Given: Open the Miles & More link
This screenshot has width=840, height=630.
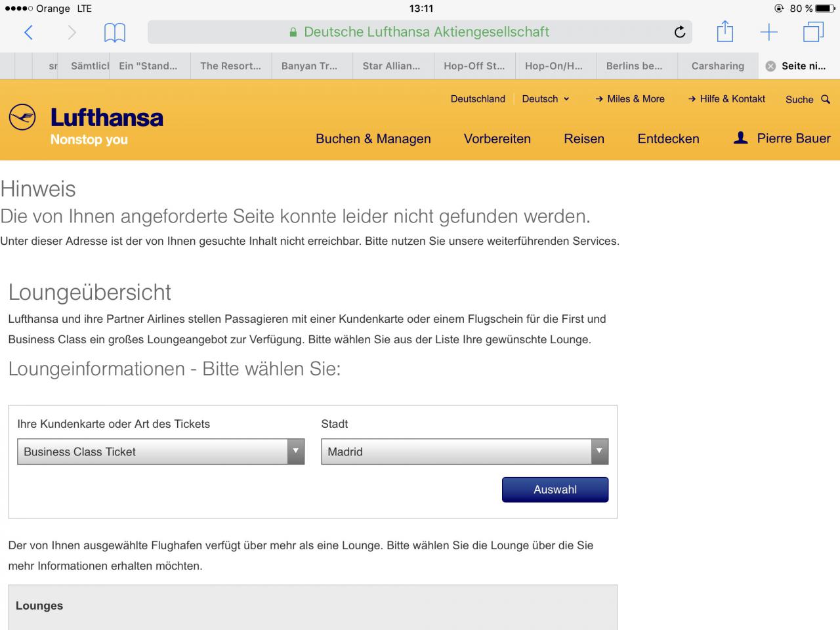Looking at the screenshot, I should 630,98.
